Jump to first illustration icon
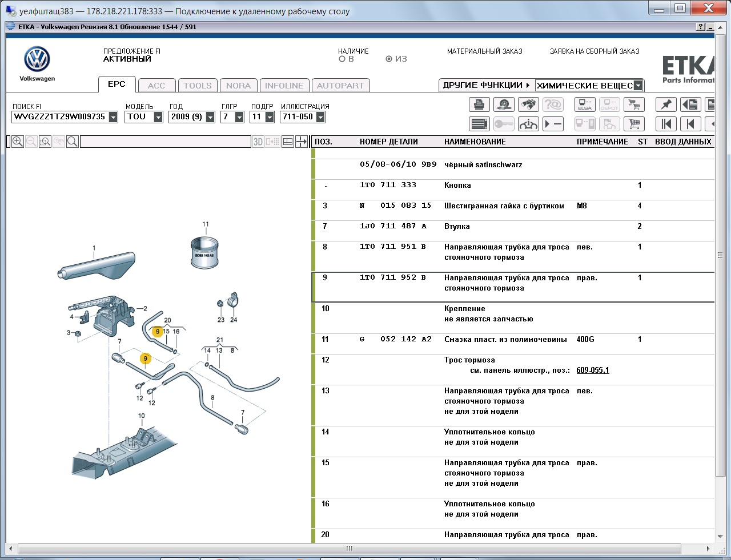The image size is (731, 560). coord(666,124)
